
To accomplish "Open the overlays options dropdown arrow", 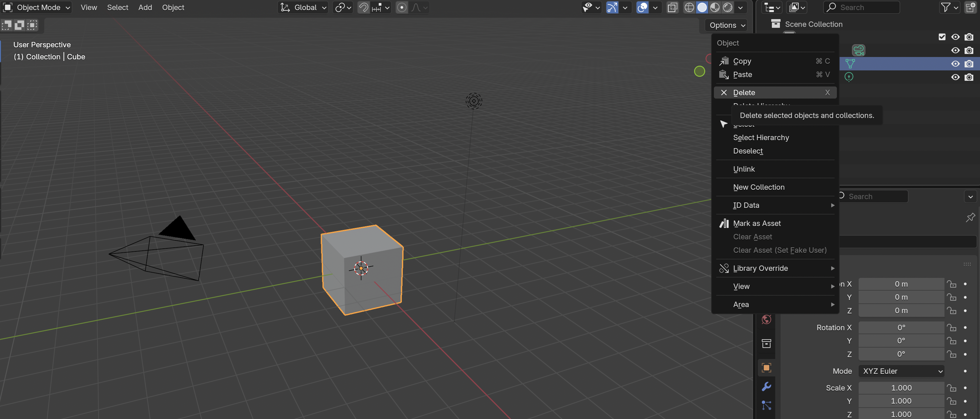I will (x=655, y=7).
